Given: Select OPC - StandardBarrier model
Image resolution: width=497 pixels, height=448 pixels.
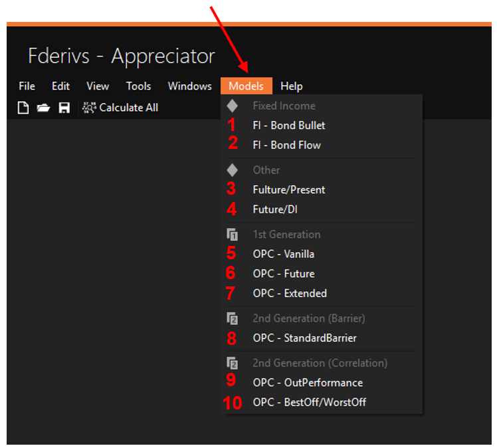Looking at the screenshot, I should [304, 338].
